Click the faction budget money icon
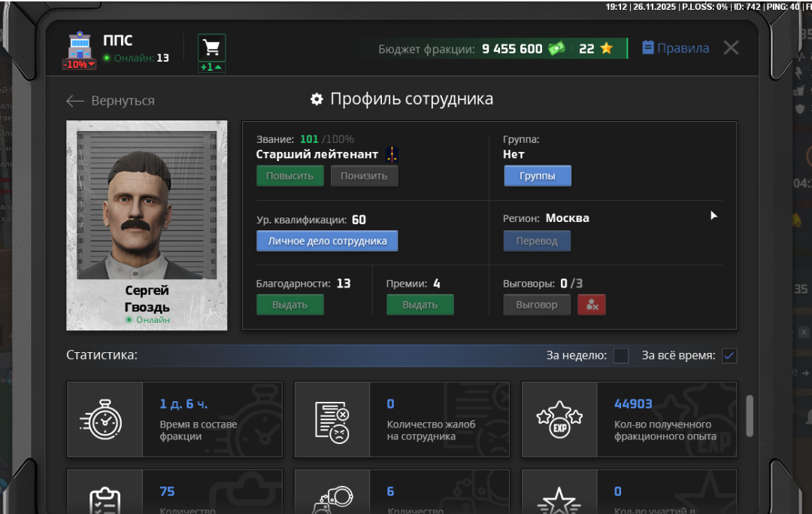812x514 pixels. pos(556,49)
